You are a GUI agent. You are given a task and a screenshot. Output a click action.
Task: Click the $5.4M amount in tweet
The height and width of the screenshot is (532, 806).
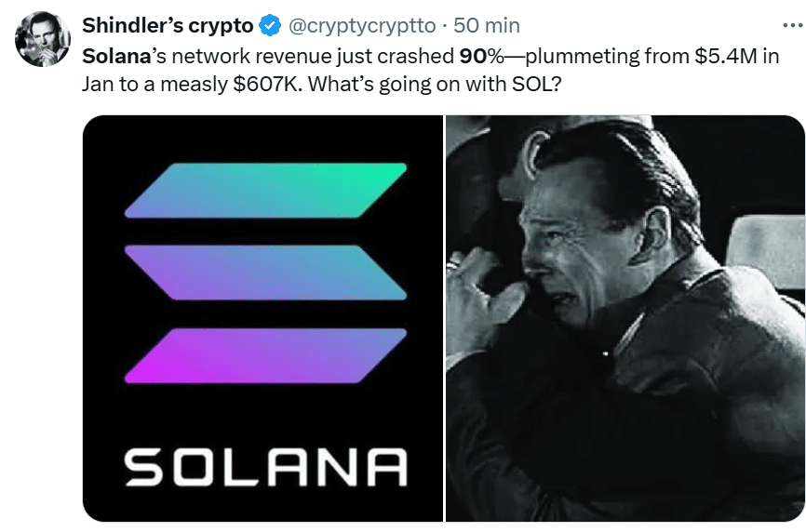[x=721, y=54]
